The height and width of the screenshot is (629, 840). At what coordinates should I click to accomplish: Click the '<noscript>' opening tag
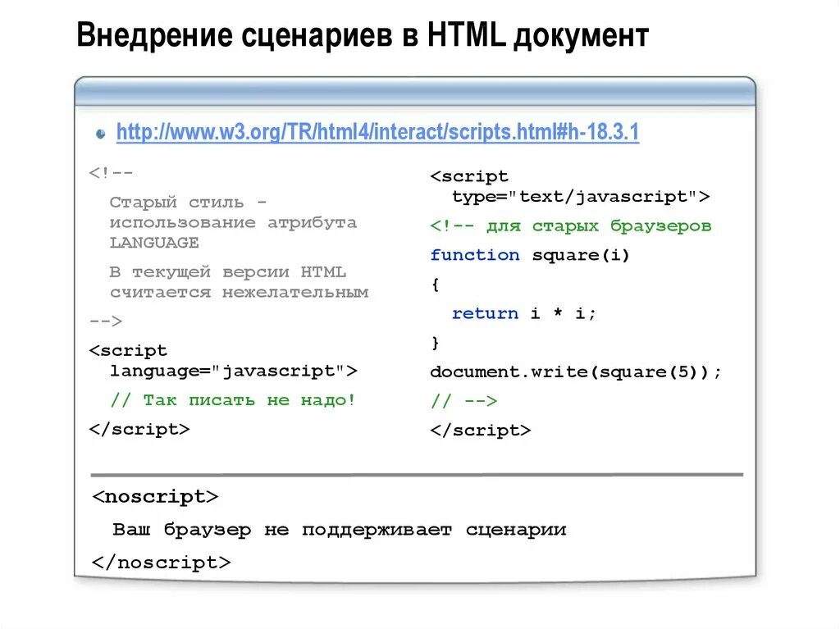coord(155,497)
